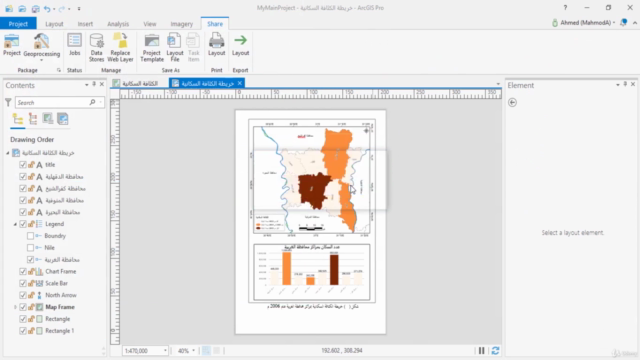Click the save project icon in title bar

pos(36,8)
